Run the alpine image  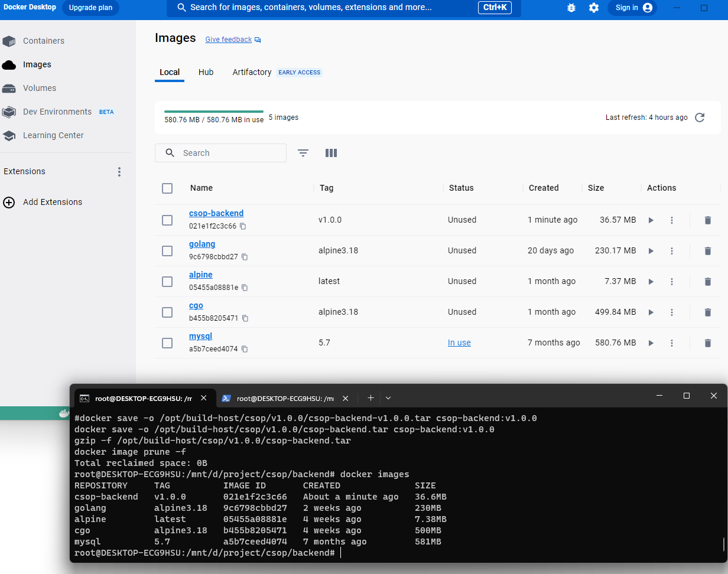pyautogui.click(x=651, y=282)
